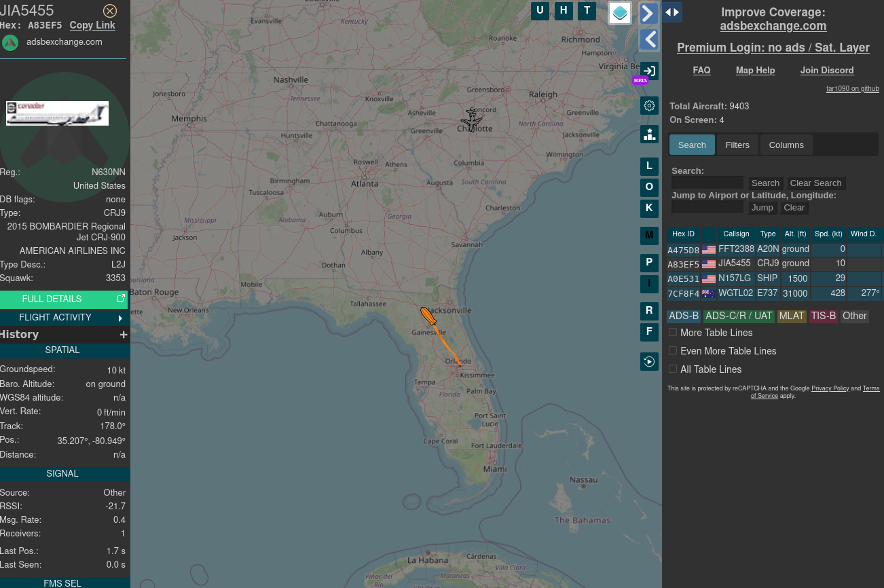Close the JIA5455 aircraft info panel
Viewport: 884px width, 588px height.
coord(110,11)
